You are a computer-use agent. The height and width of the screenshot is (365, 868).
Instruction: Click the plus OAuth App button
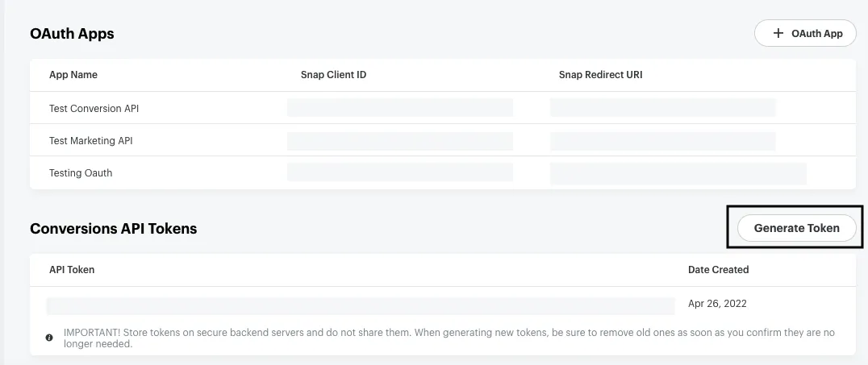tap(805, 33)
